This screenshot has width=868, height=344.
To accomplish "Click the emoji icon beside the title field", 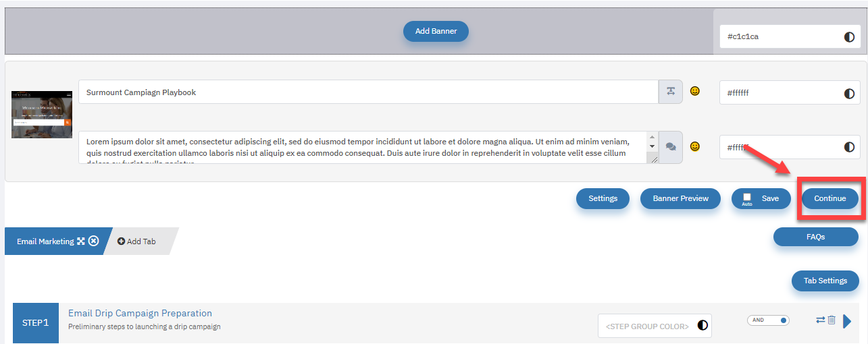I will pyautogui.click(x=694, y=91).
